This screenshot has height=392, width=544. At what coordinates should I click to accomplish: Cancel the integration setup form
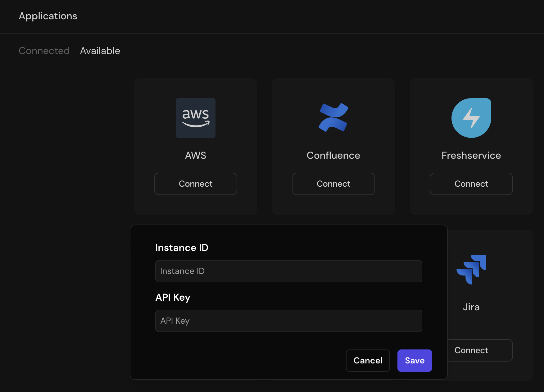[x=368, y=360]
